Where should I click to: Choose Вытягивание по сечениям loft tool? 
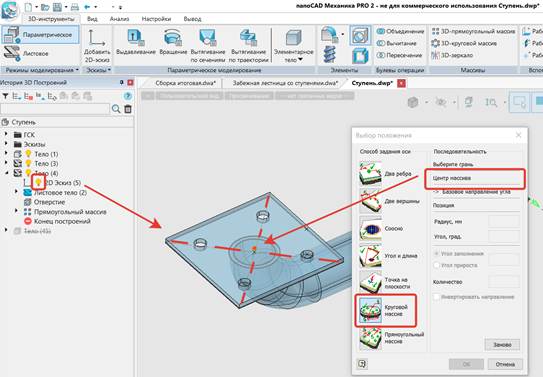click(208, 46)
